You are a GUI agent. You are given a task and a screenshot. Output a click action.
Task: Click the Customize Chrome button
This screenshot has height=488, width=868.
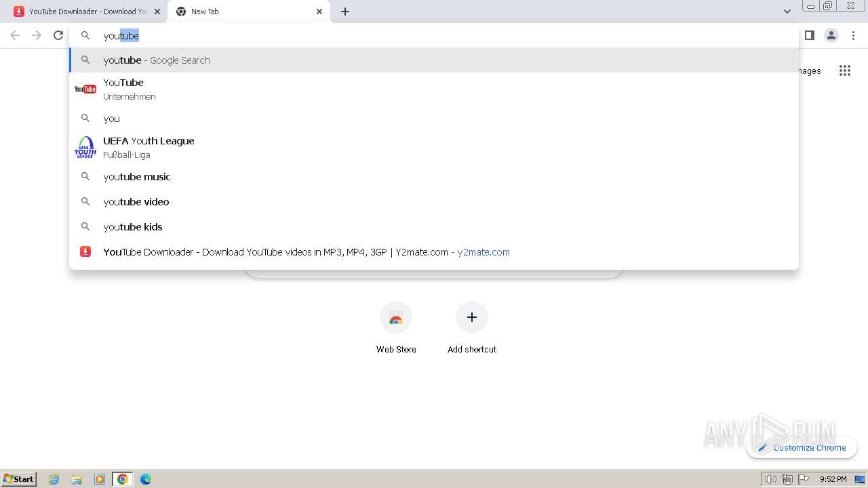click(x=802, y=447)
